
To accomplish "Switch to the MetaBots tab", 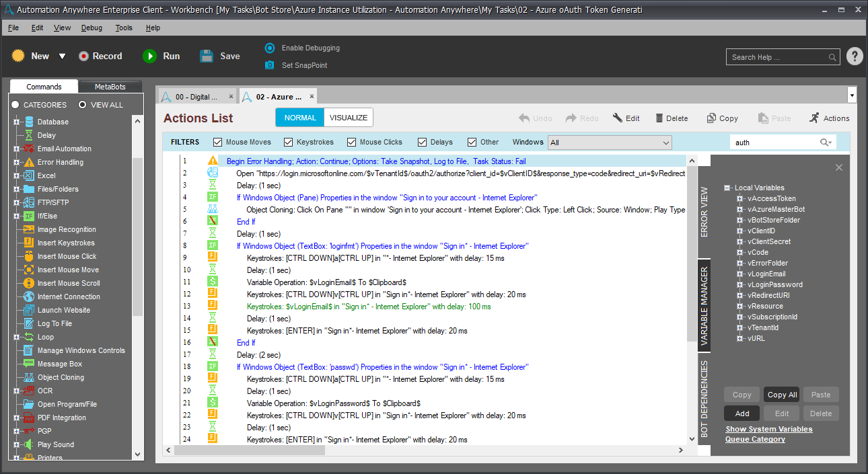I will (x=110, y=87).
